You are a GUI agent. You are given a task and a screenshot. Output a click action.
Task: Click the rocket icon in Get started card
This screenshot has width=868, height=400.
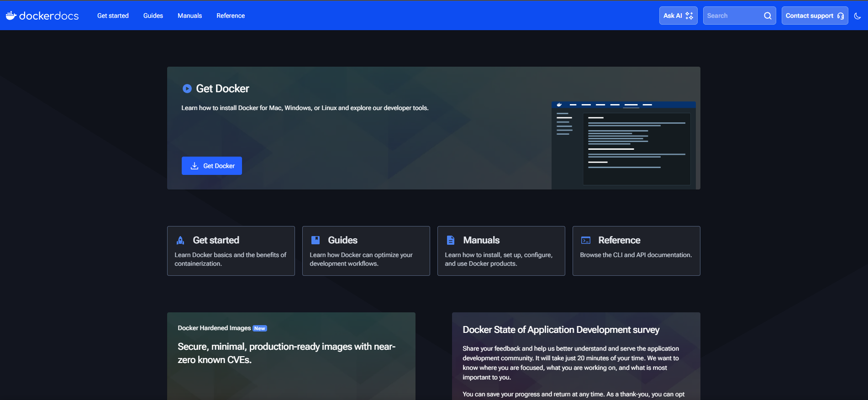tap(180, 240)
